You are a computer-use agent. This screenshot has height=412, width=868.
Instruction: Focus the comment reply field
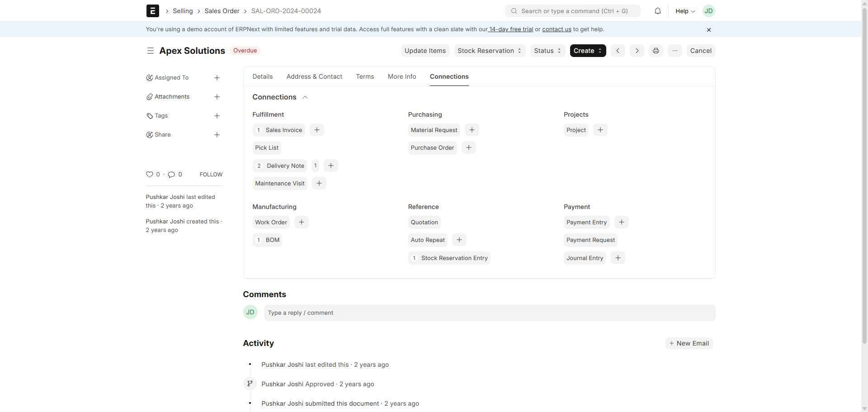coord(490,313)
